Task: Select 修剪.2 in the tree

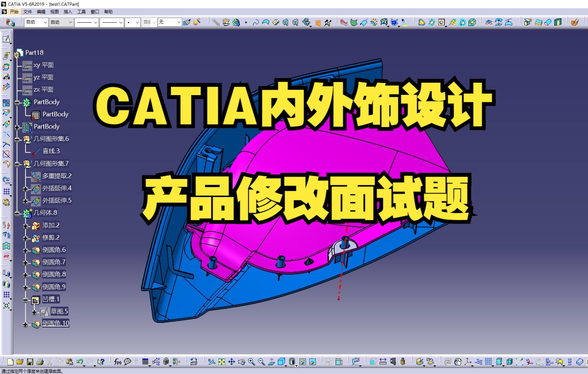Action: [x=51, y=237]
